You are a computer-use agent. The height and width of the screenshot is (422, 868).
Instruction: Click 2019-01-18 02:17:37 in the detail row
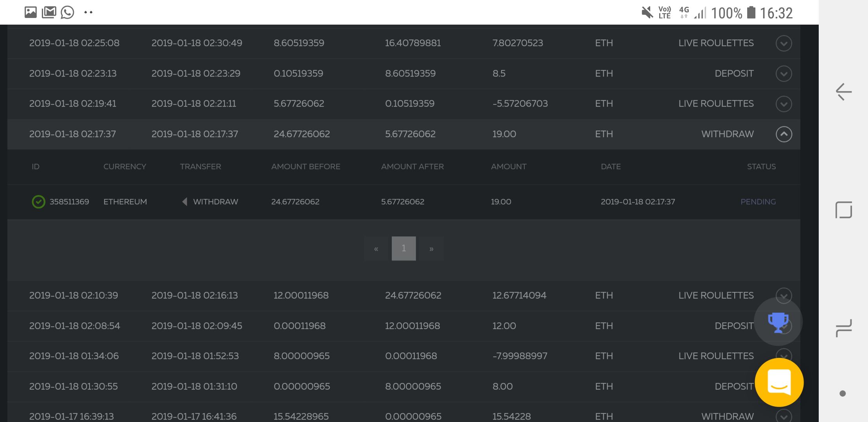coord(638,202)
